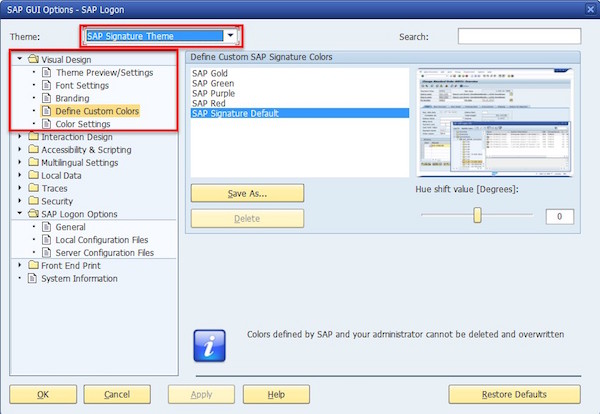Click the blue information icon
600x414 pixels.
[209, 346]
